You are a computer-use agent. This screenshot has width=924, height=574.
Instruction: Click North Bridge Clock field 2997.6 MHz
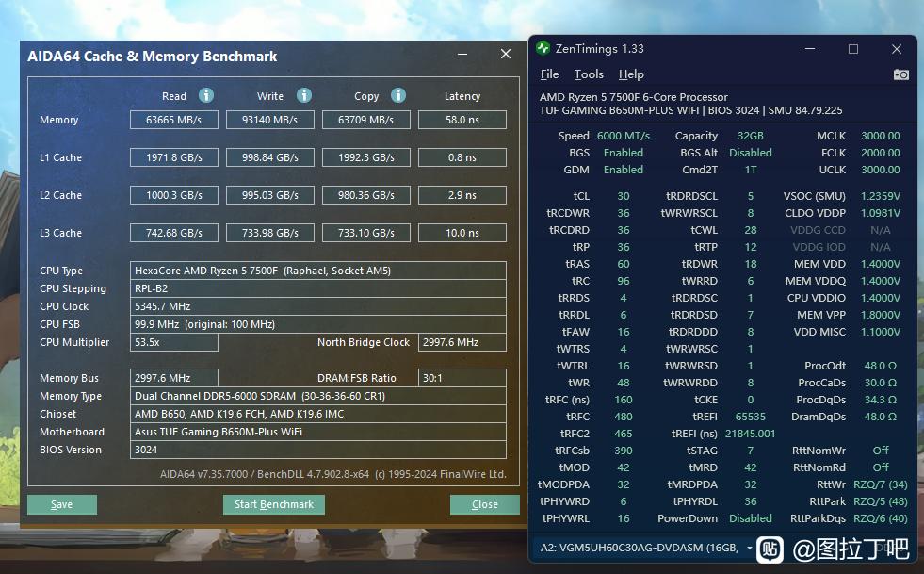pyautogui.click(x=462, y=342)
